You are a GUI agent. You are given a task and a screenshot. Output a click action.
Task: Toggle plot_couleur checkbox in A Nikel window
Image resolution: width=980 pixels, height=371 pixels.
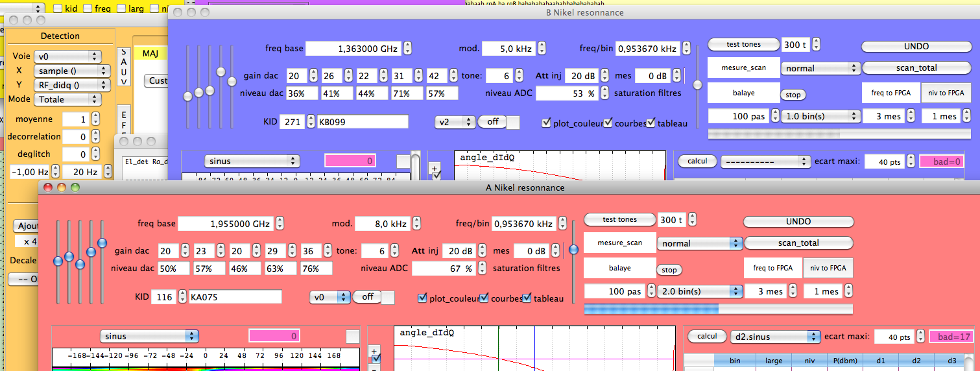point(422,298)
